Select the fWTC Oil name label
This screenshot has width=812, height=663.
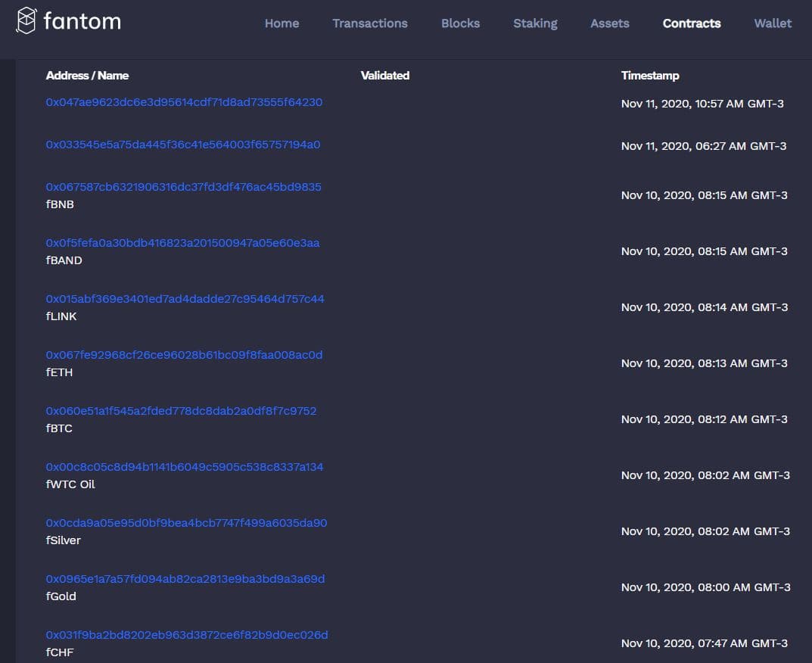tap(70, 484)
